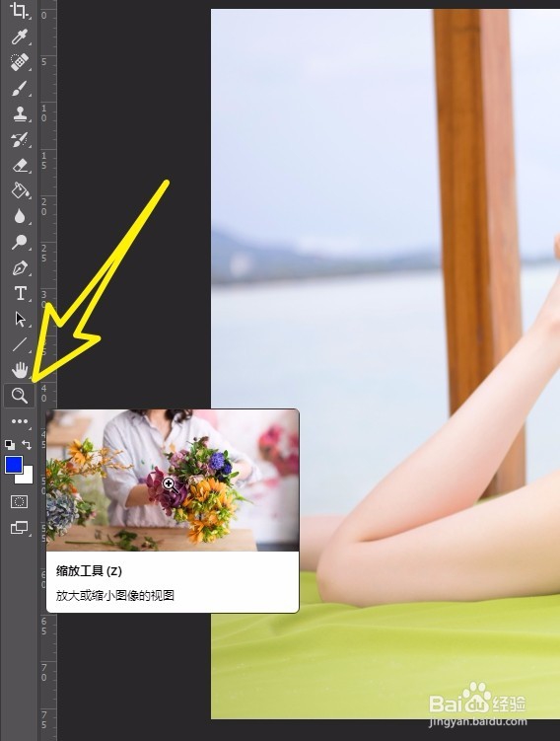Select the Eraser tool
Image resolution: width=560 pixels, height=741 pixels.
(20, 166)
